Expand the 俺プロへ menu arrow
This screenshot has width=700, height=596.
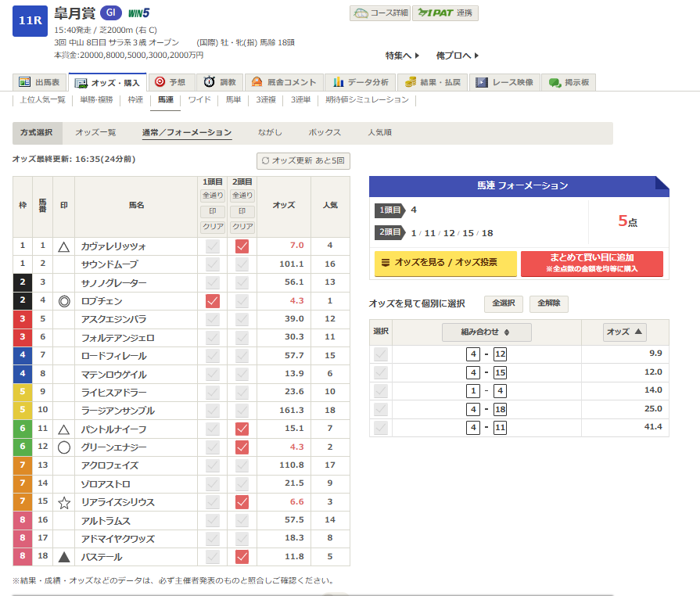(x=458, y=56)
